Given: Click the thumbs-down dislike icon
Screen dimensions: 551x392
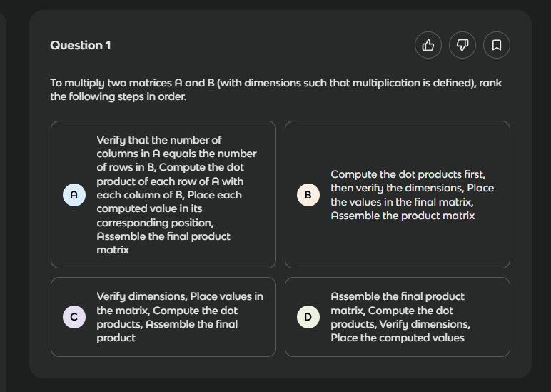Looking at the screenshot, I should point(462,45).
